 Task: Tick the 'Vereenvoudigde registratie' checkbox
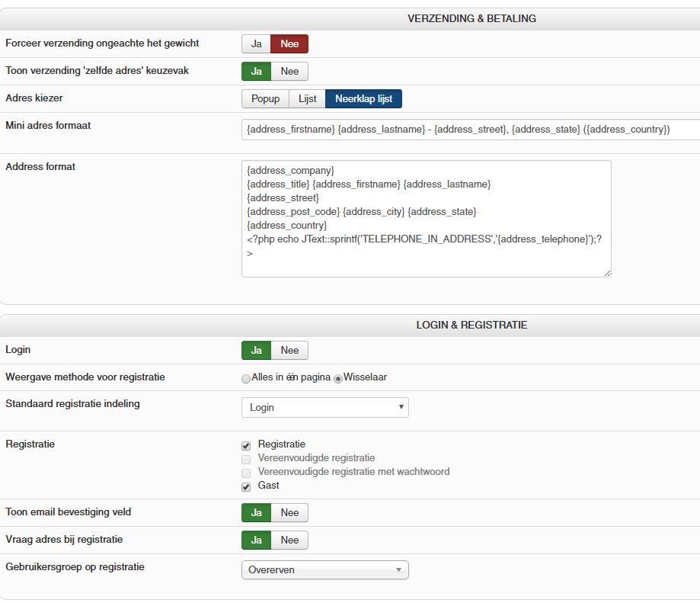click(x=246, y=459)
